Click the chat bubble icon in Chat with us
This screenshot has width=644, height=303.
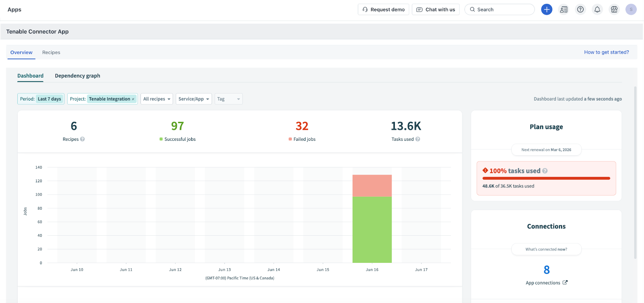[419, 9]
